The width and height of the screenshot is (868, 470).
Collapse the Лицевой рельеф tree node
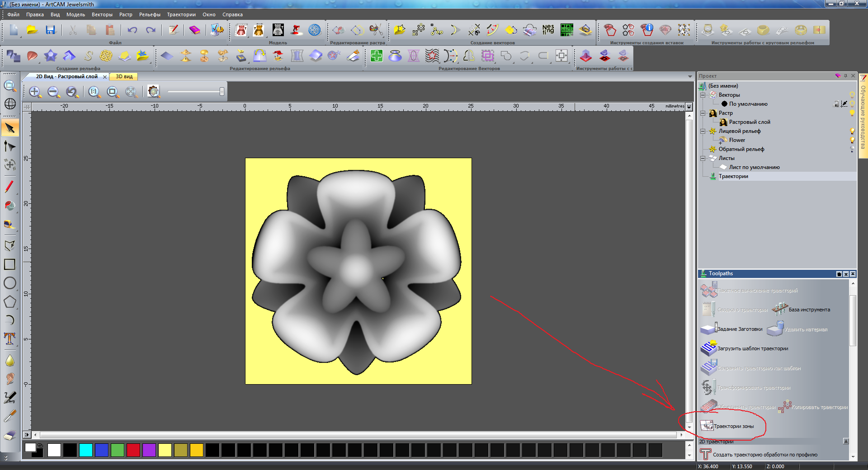pyautogui.click(x=703, y=131)
